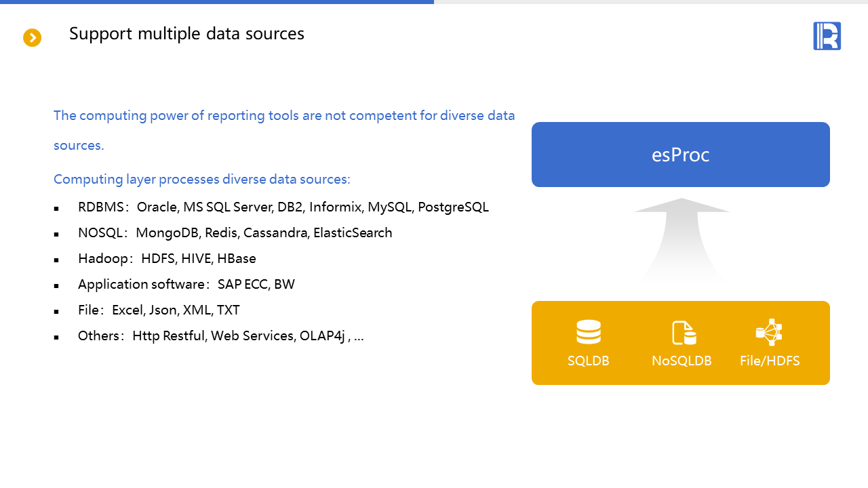The image size is (868, 488).
Task: Click the bullet marker before Hadoop
Action: point(56,260)
